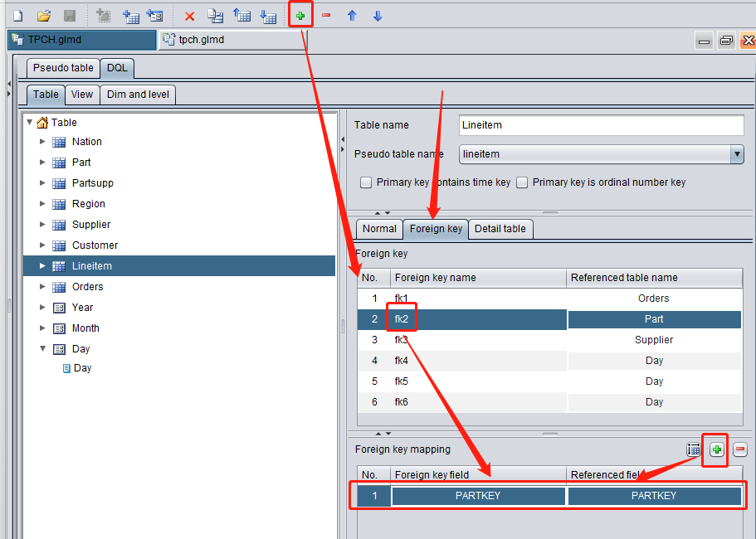Expand the Orders table node
Viewport: 756px width, 539px height.
coord(42,287)
